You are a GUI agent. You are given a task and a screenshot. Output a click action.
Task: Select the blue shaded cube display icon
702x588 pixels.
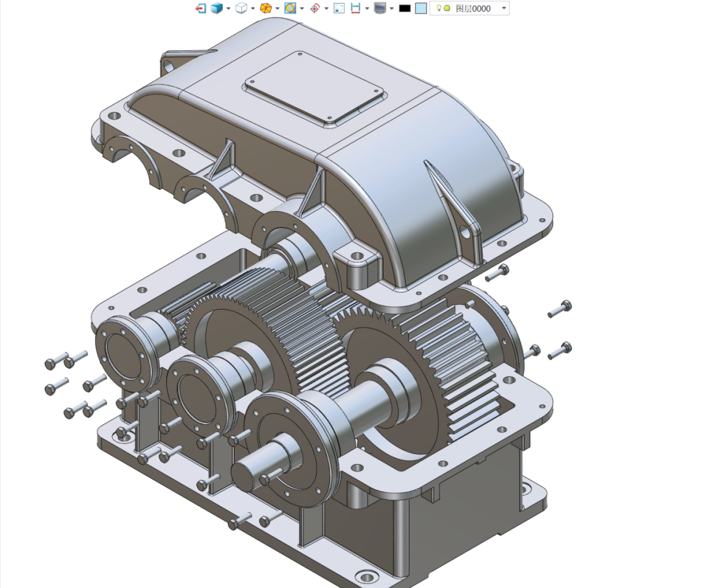(x=216, y=8)
